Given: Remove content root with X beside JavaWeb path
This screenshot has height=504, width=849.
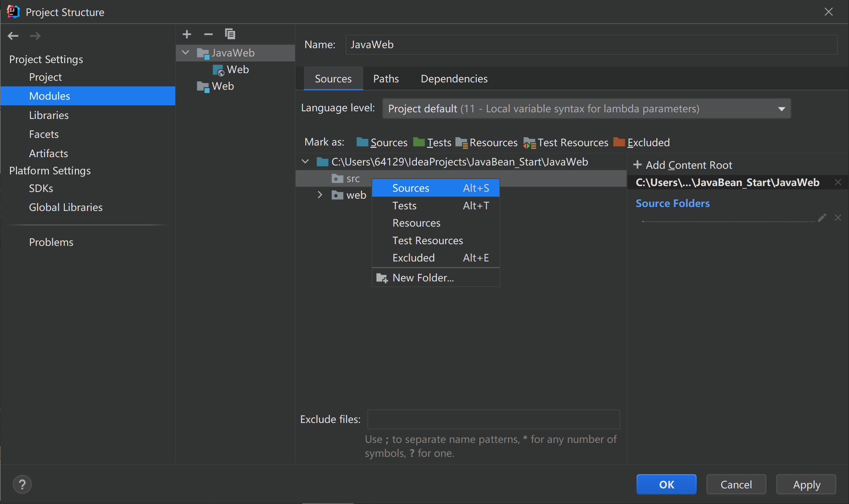Looking at the screenshot, I should (x=838, y=182).
